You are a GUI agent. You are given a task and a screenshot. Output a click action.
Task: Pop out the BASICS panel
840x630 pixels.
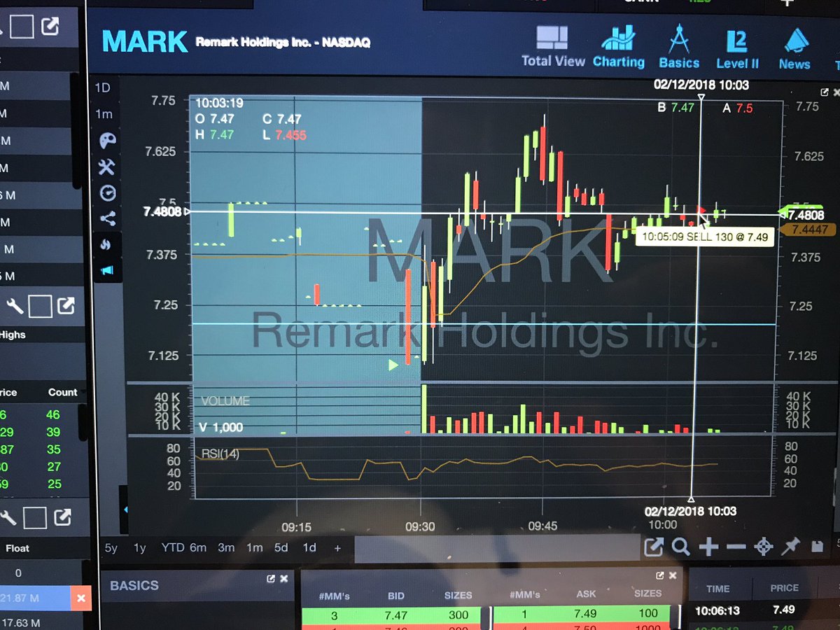pyautogui.click(x=271, y=579)
